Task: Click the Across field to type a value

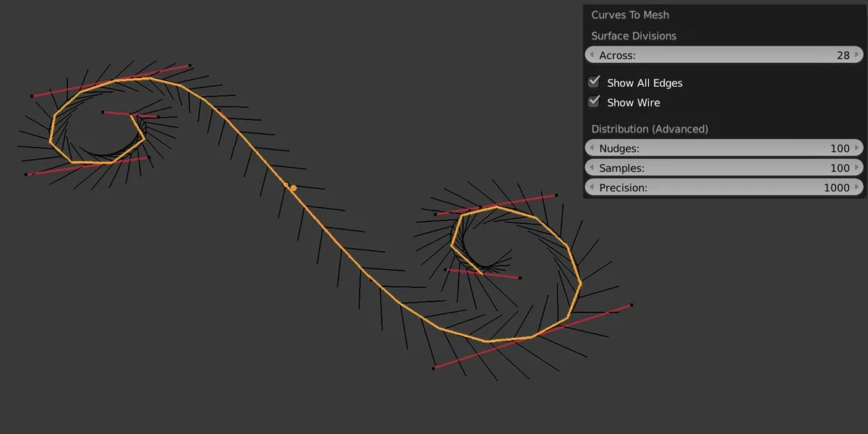Action: [723, 54]
